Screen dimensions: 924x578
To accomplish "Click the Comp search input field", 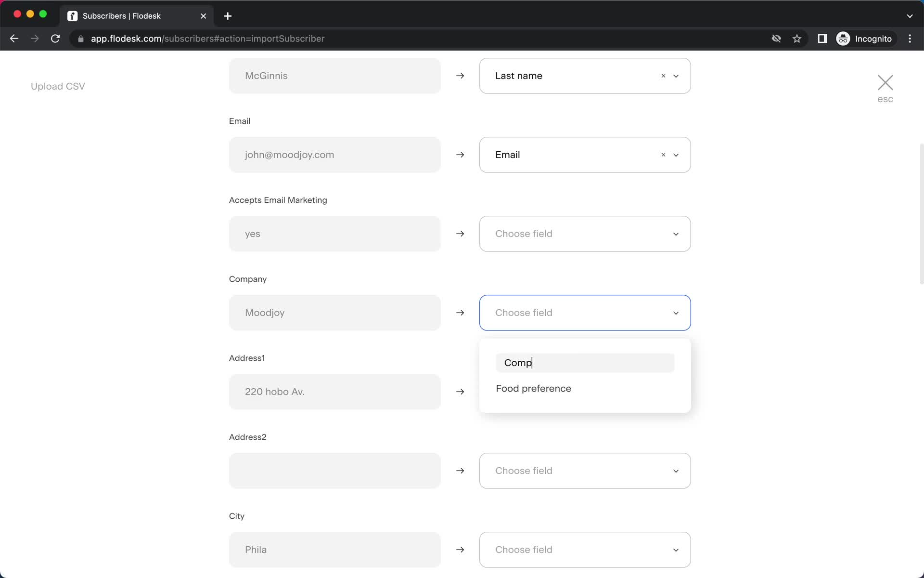I will [585, 362].
